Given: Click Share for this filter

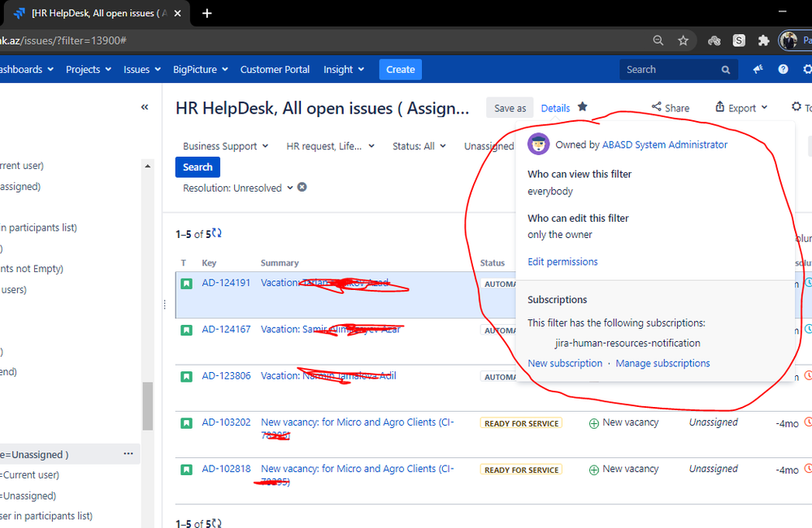Looking at the screenshot, I should pos(671,108).
